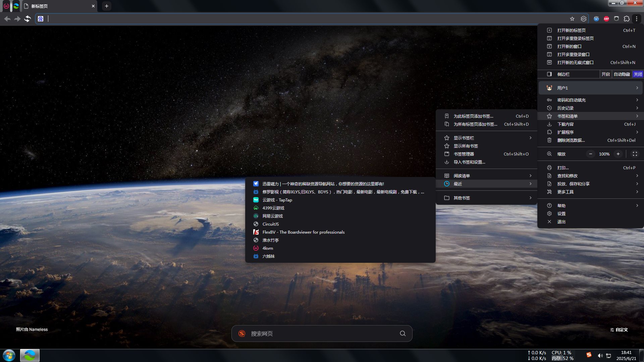Open recent bookmark CircuitJS

coord(340,224)
